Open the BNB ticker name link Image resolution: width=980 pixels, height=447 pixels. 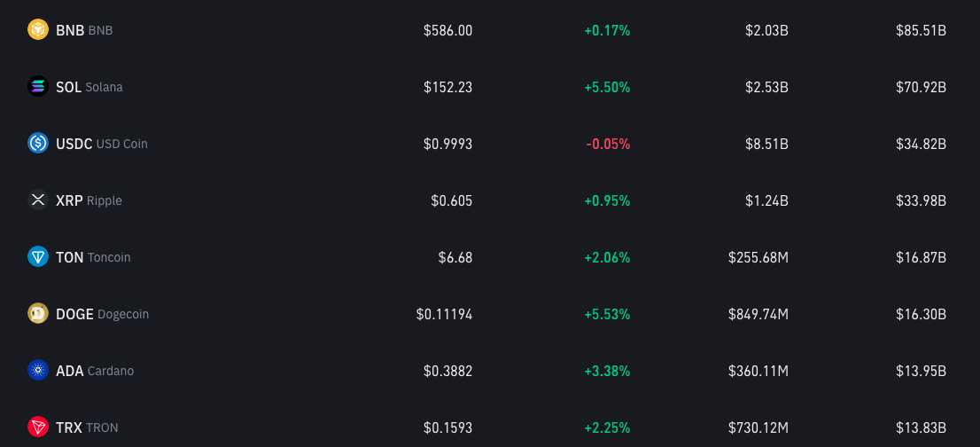[84, 30]
